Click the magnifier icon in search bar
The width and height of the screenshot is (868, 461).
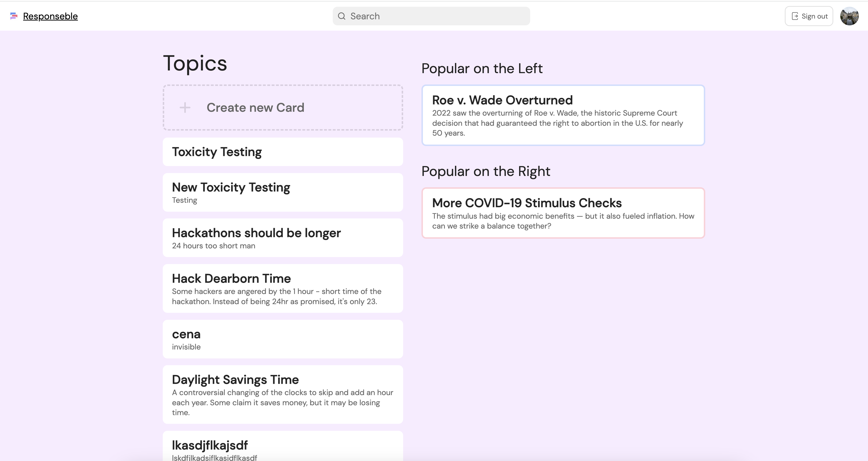click(341, 16)
